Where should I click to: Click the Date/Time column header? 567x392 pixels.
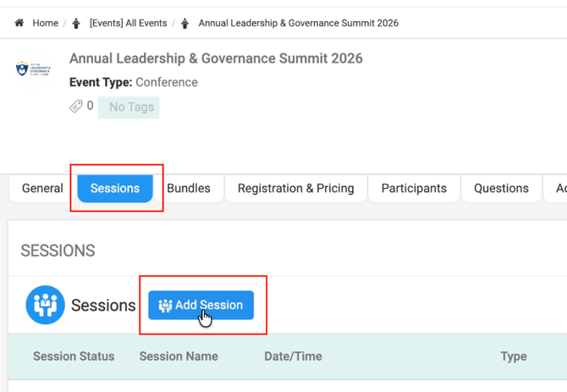click(293, 356)
